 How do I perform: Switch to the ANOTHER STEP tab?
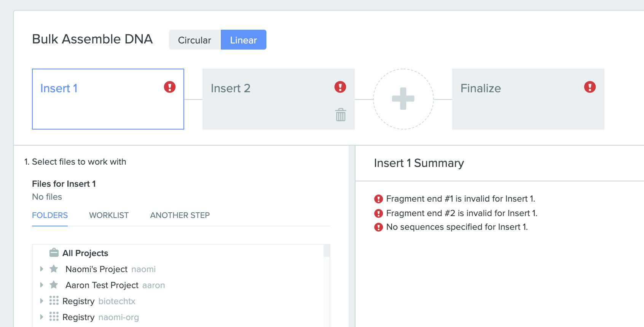click(x=180, y=215)
